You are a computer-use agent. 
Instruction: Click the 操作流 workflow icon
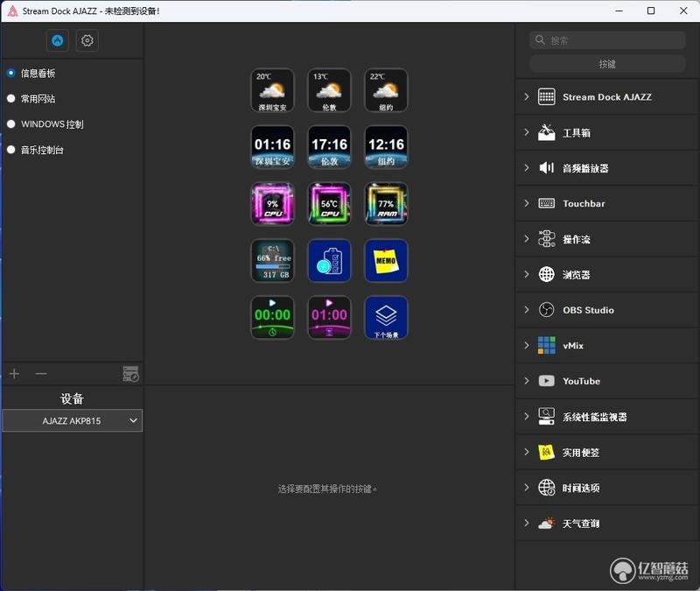pos(546,238)
